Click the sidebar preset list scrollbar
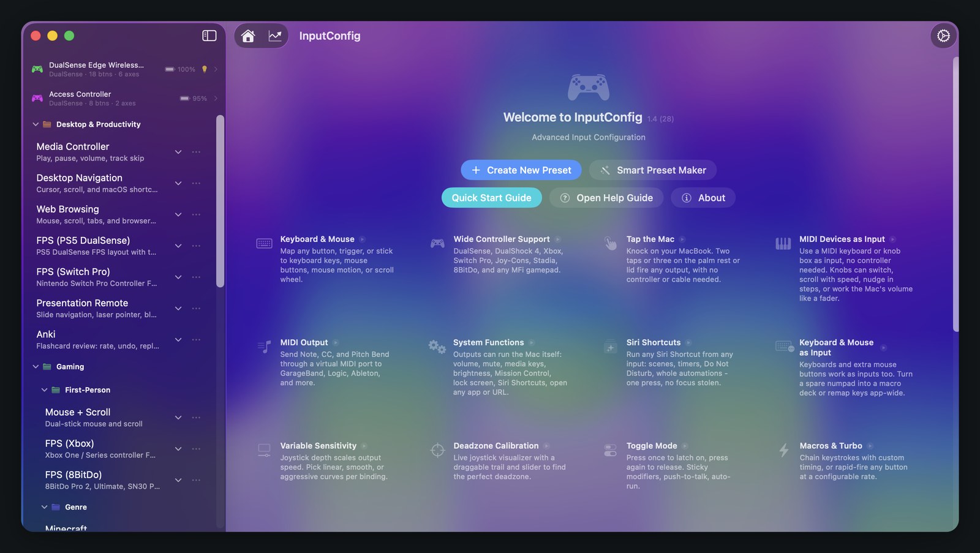 click(220, 201)
